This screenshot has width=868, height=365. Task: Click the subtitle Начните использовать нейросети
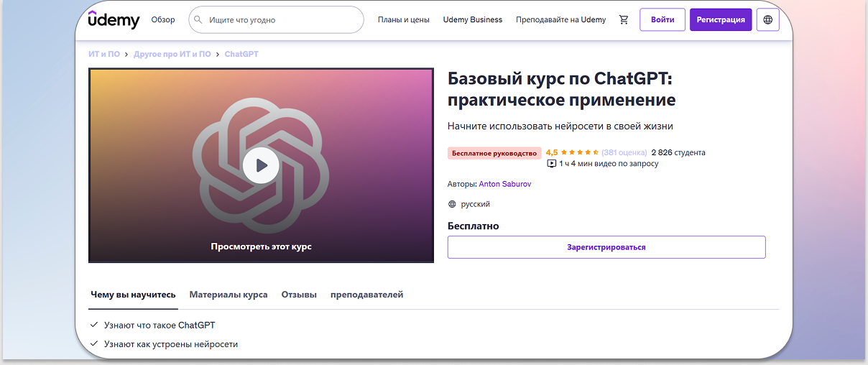pos(560,126)
